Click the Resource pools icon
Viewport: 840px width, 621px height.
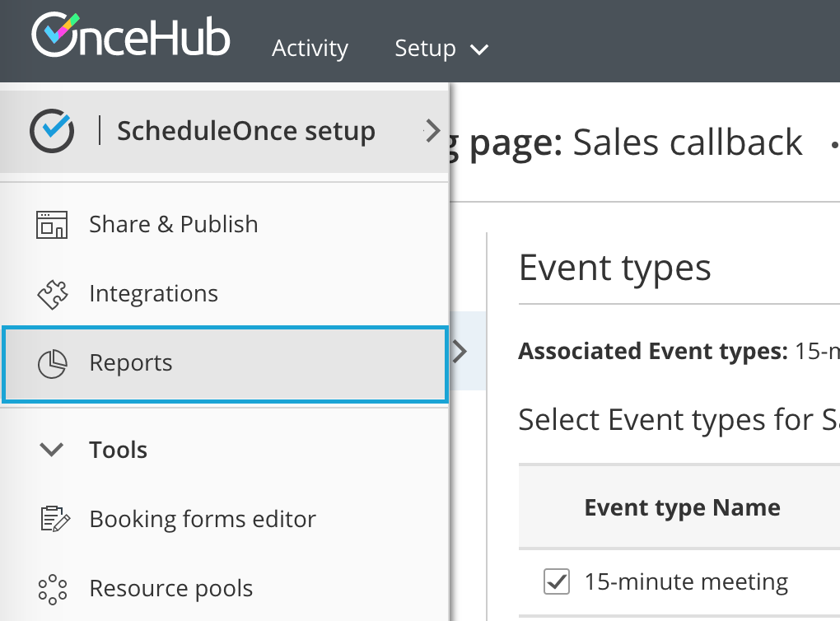pyautogui.click(x=52, y=589)
